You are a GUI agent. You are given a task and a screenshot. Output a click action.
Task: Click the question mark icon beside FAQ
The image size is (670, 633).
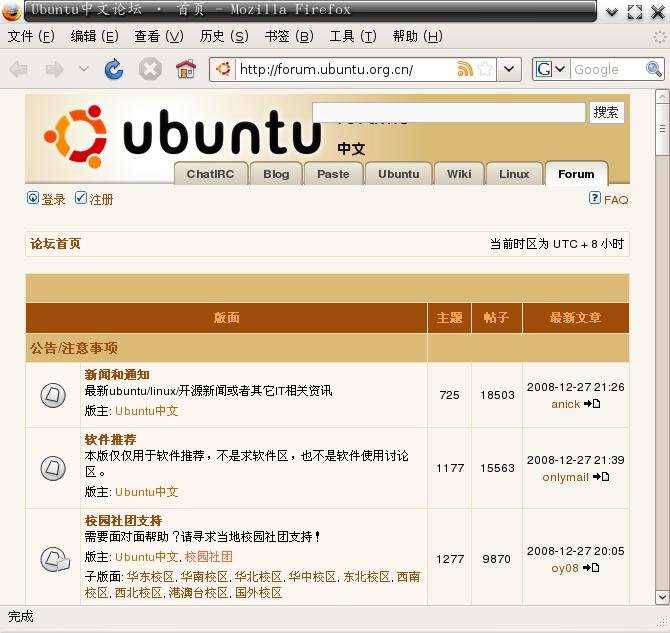tap(595, 197)
